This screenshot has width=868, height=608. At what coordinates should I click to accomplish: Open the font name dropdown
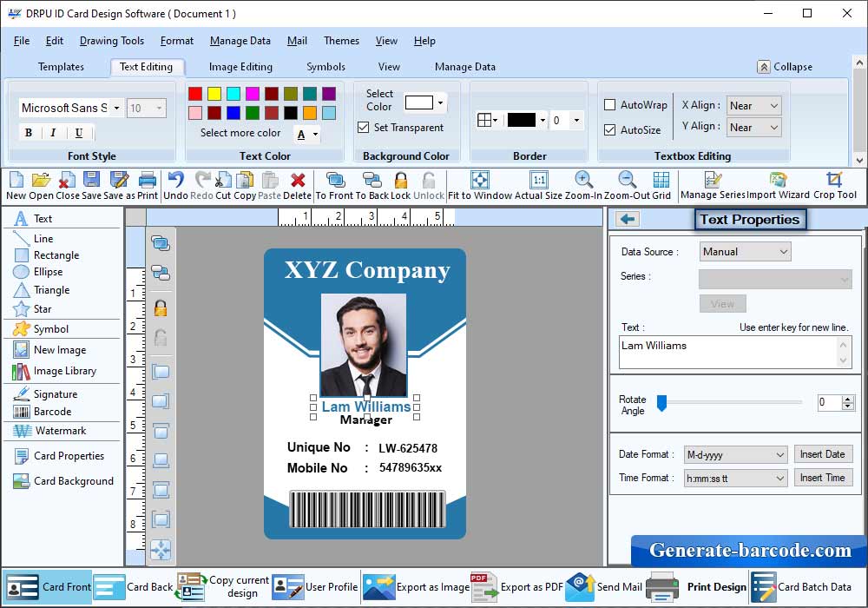coord(116,108)
